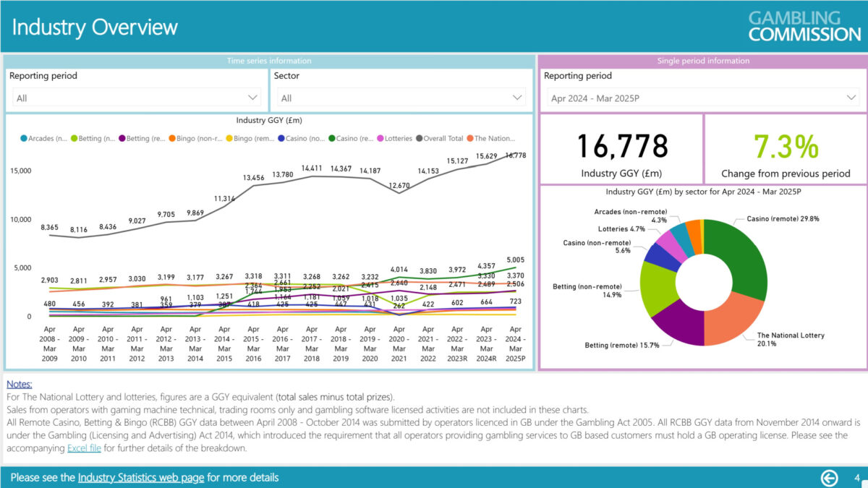This screenshot has width=868, height=488.
Task: Select the Time series information header
Action: (x=270, y=61)
